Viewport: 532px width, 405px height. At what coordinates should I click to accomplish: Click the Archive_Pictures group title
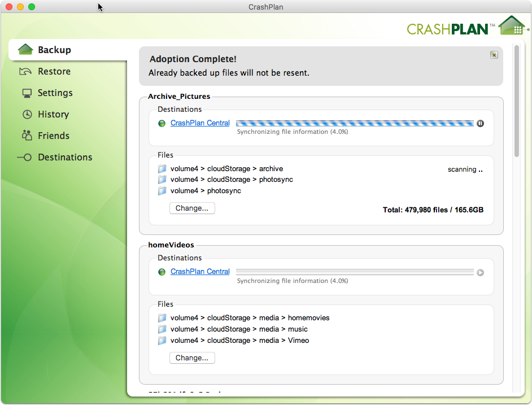point(179,97)
